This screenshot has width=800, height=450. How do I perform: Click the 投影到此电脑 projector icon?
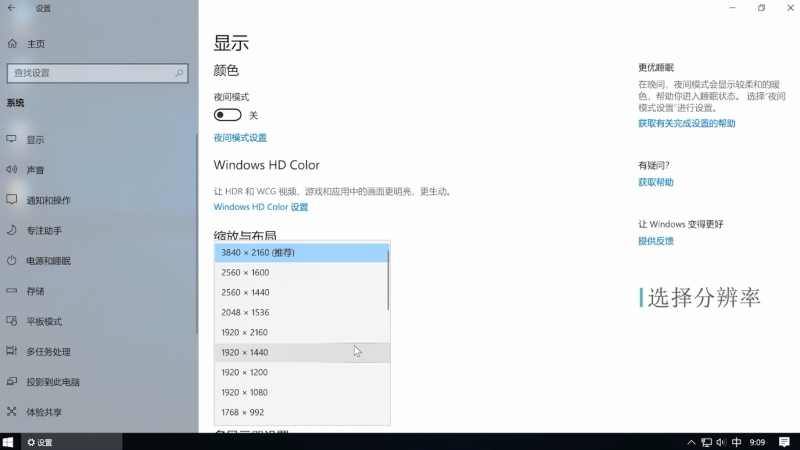11,381
